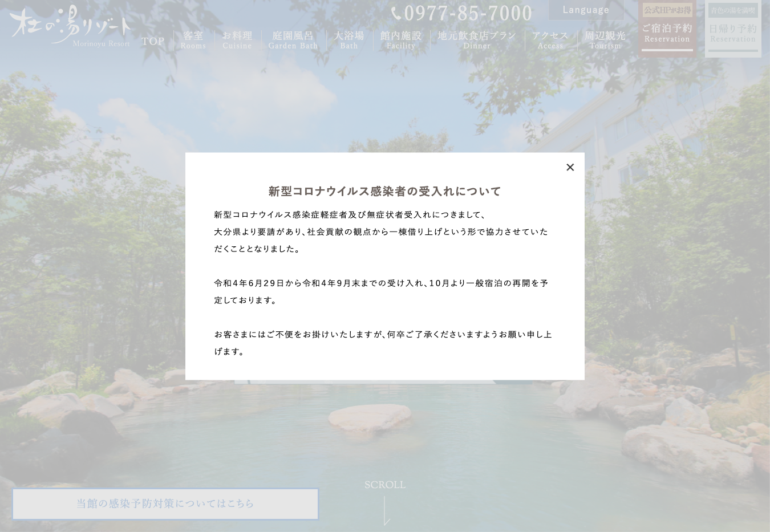
Task: Go to アクセス Access page
Action: [550, 40]
